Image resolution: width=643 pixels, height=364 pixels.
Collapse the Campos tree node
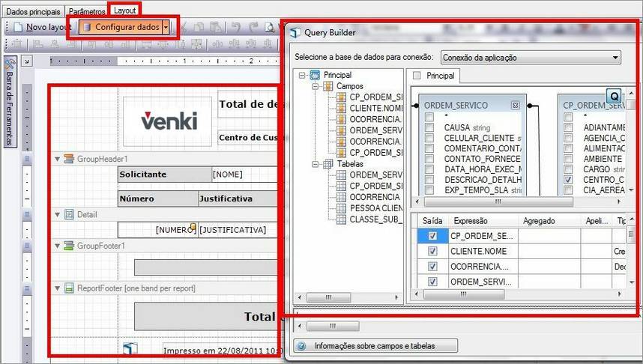[x=315, y=86]
